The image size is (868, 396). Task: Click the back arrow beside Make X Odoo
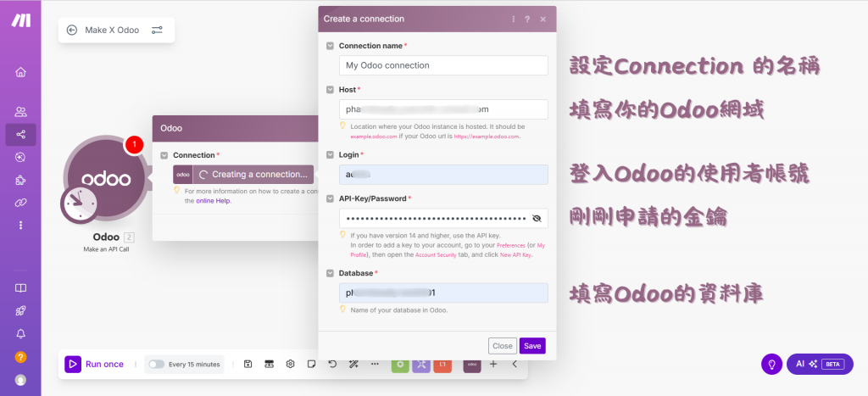click(71, 30)
